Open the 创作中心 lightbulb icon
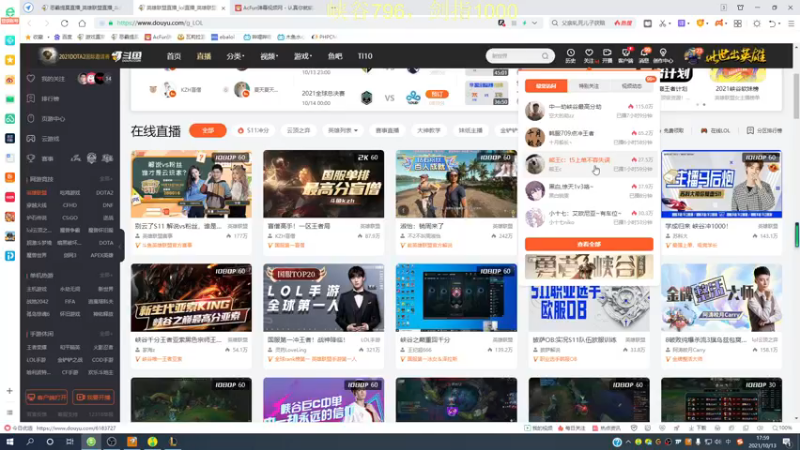This screenshot has width=800, height=450. pos(663,56)
